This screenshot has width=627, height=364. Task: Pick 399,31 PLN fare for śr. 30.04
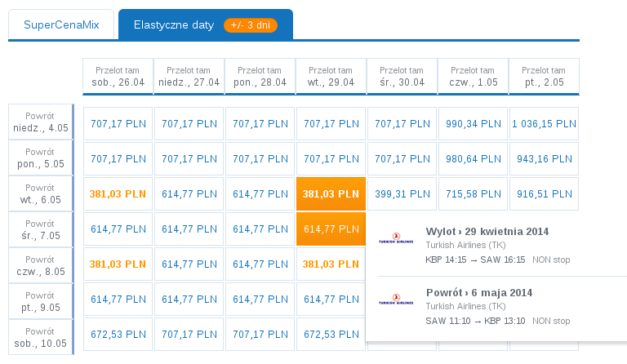(402, 193)
